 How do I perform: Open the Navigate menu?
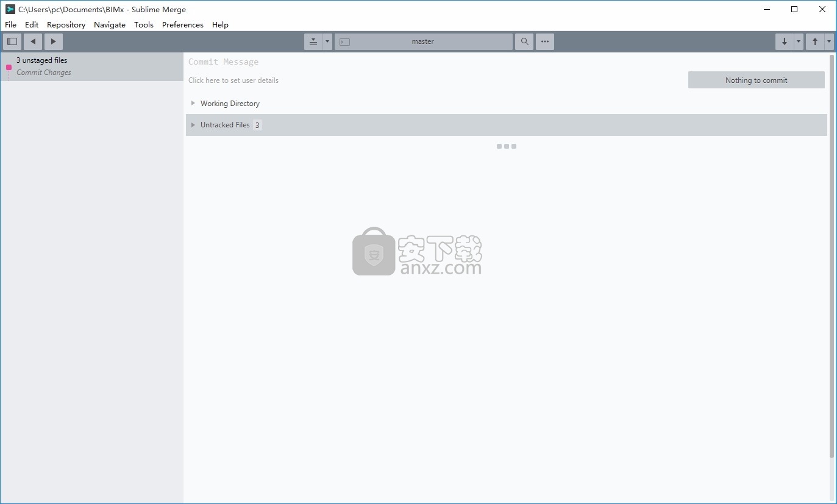[x=110, y=25]
